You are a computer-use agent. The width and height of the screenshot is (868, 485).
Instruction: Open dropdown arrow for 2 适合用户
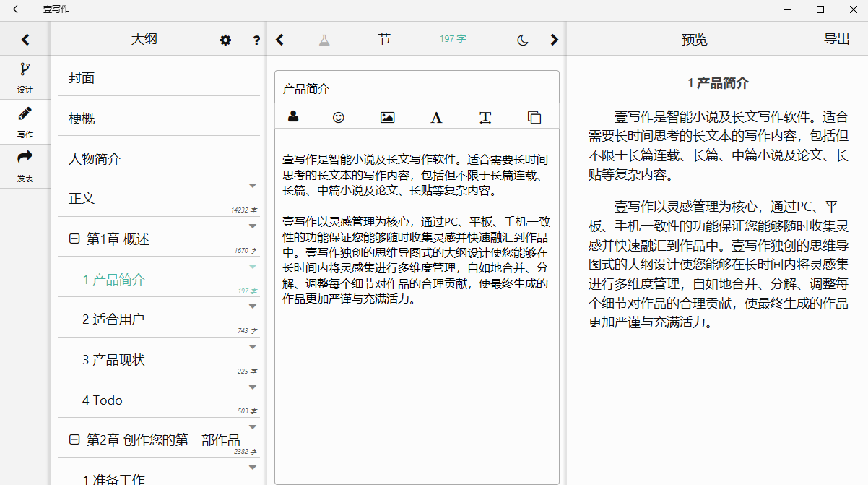click(253, 306)
